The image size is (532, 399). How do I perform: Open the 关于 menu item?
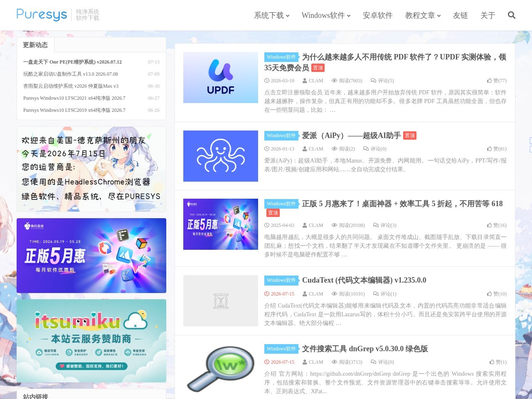tap(488, 15)
